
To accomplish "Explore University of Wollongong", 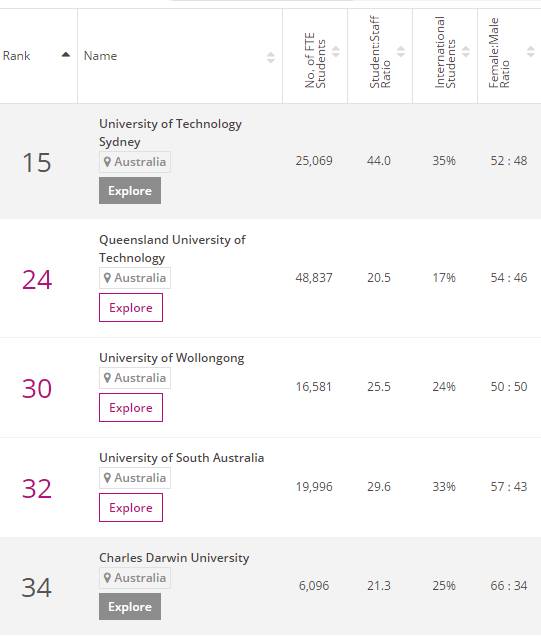I will coord(131,408).
